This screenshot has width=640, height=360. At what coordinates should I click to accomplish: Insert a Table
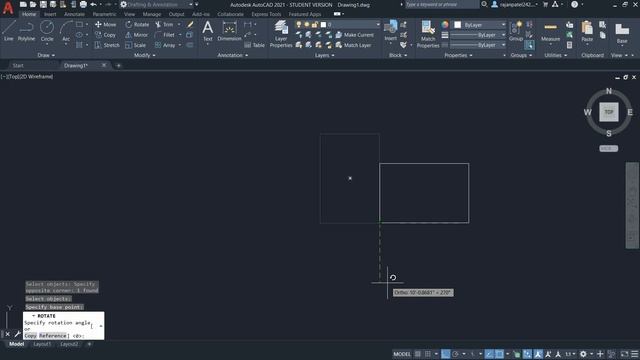(255, 45)
